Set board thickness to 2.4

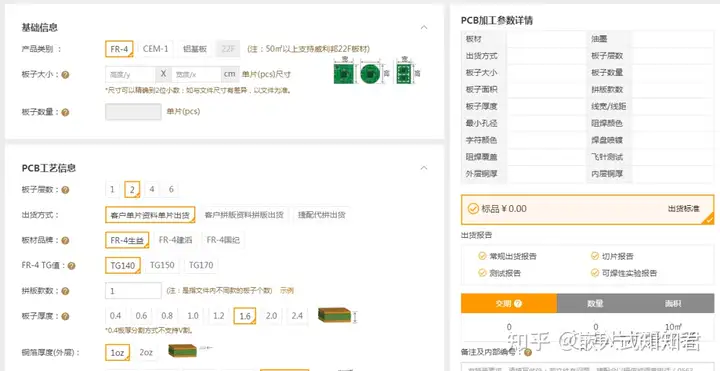(x=297, y=316)
